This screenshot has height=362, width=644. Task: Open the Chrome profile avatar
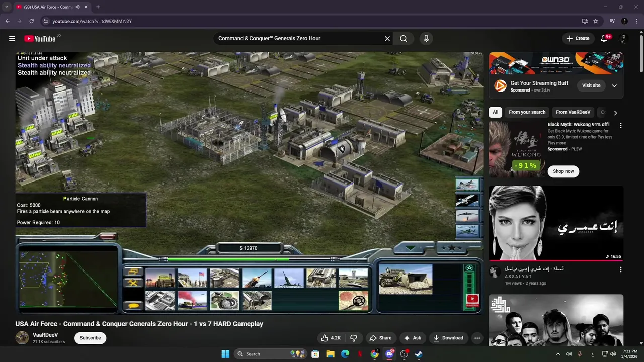(624, 21)
